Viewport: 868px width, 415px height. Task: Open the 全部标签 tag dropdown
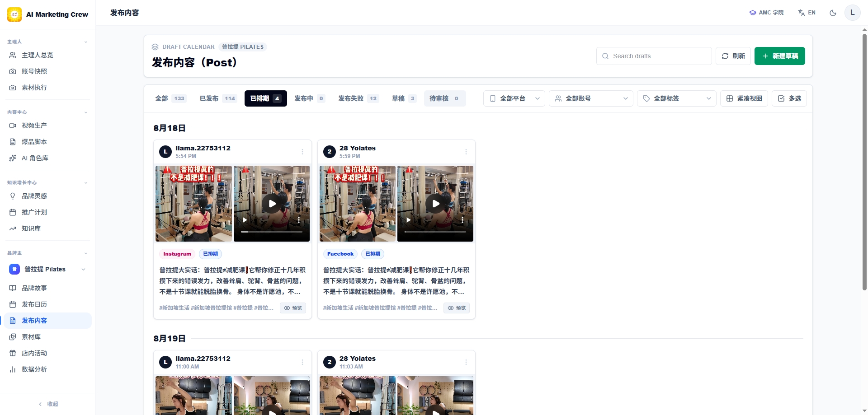677,98
